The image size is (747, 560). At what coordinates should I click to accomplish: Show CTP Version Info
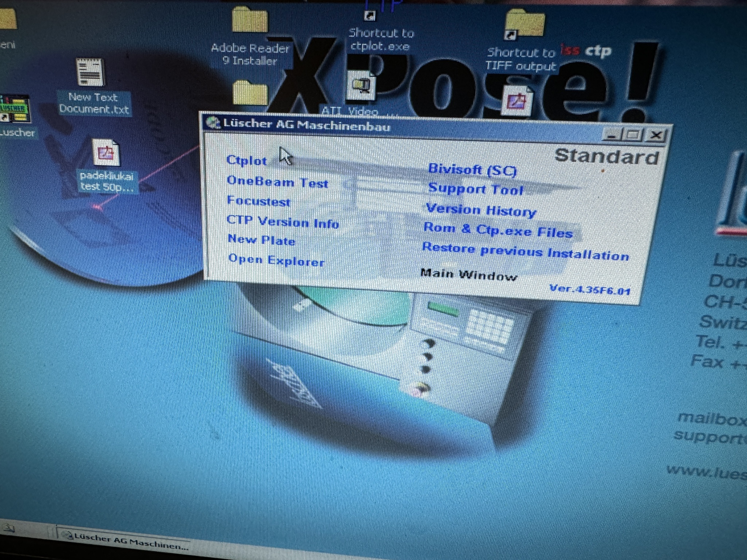(282, 221)
